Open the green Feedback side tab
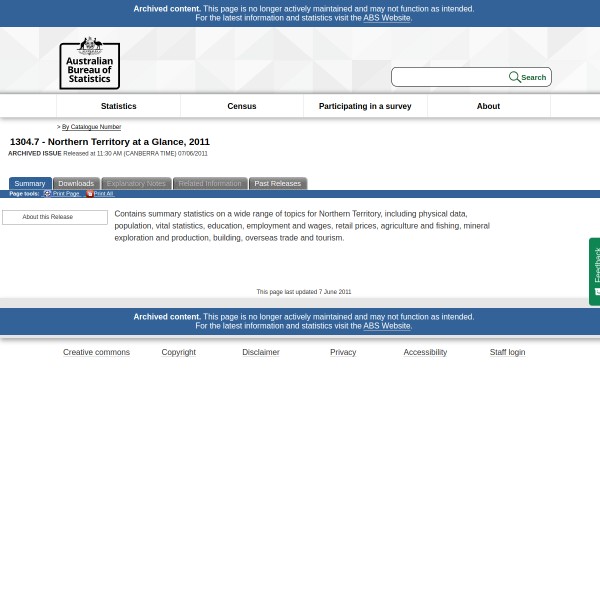 pyautogui.click(x=595, y=271)
